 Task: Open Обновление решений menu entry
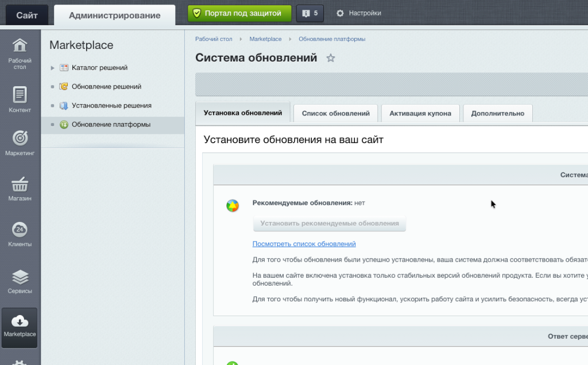(x=106, y=87)
